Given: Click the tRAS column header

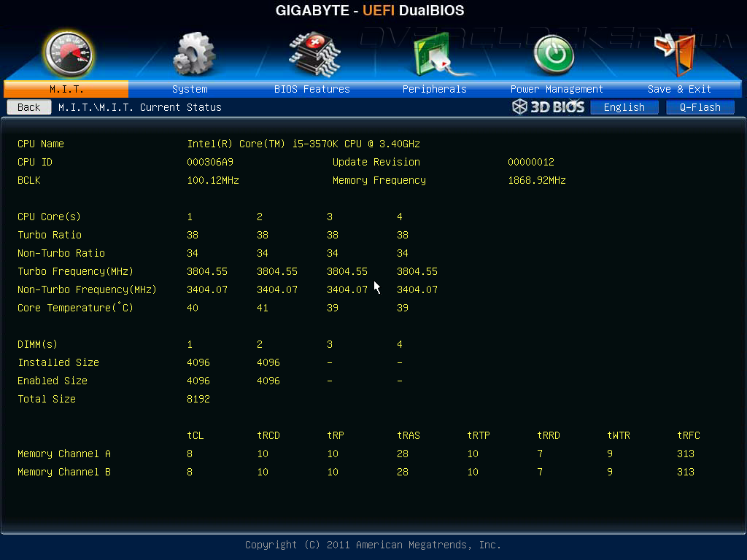Looking at the screenshot, I should click(409, 435).
